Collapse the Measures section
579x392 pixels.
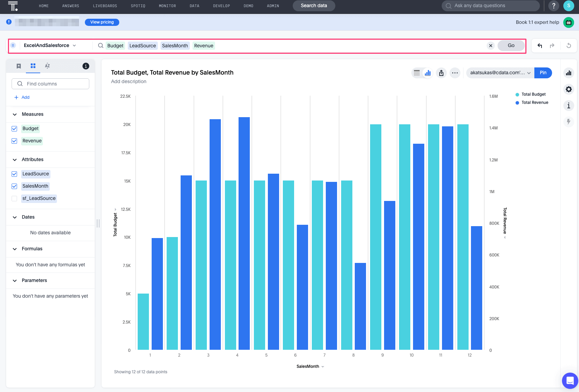pos(15,114)
